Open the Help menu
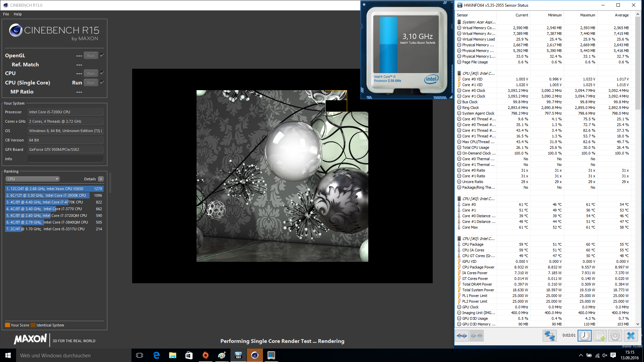Viewport: 644px width, 362px height. coord(18,14)
